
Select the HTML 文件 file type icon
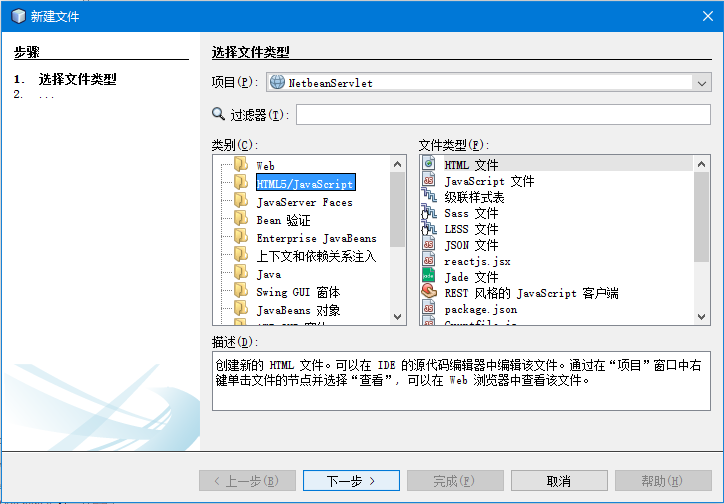(429, 164)
